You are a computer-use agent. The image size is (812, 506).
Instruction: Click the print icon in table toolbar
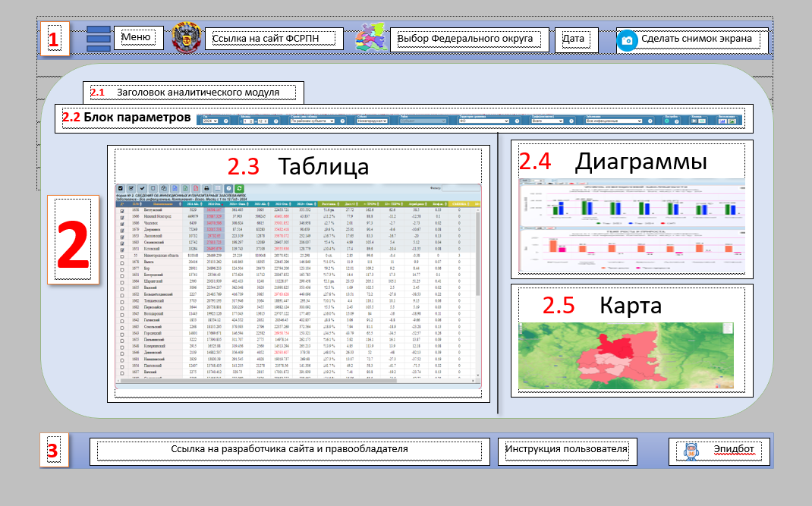coord(206,188)
